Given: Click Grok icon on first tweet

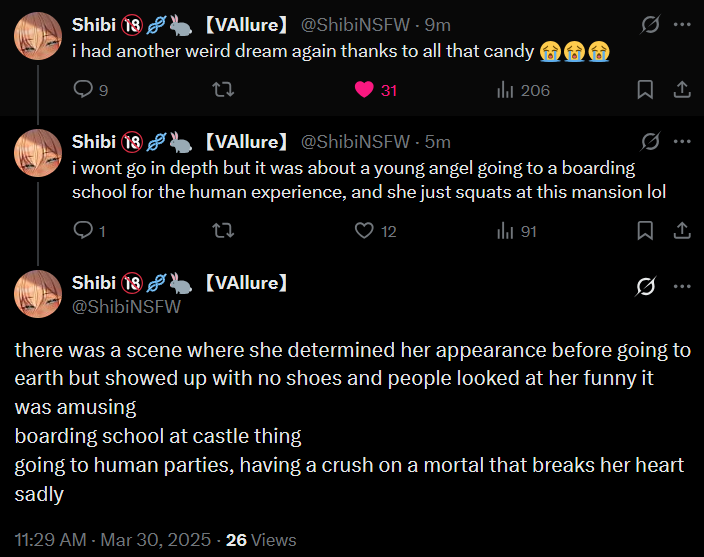Looking at the screenshot, I should (650, 24).
